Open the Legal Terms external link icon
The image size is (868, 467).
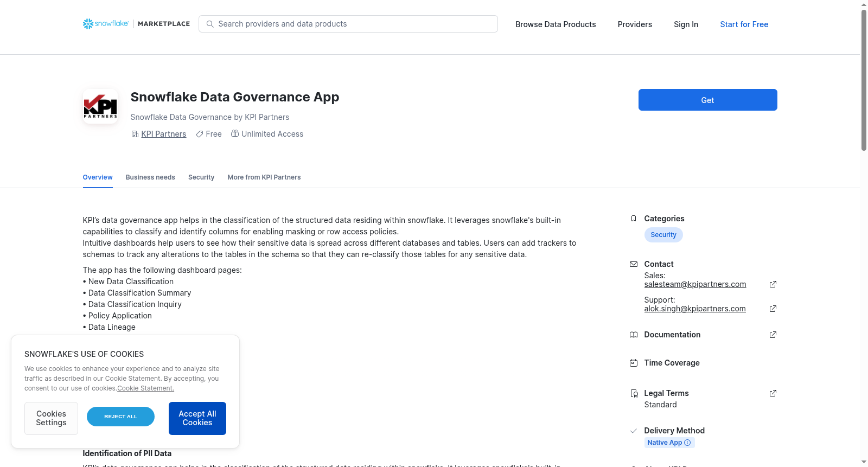[773, 393]
